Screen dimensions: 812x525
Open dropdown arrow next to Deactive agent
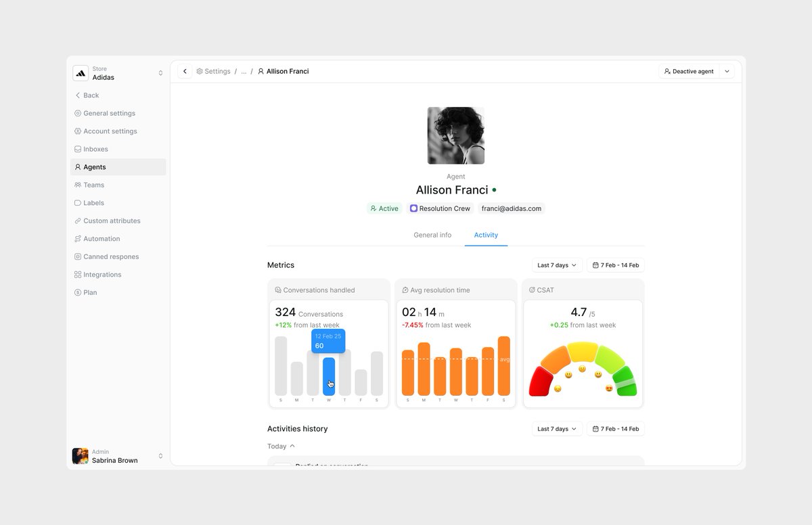727,71
